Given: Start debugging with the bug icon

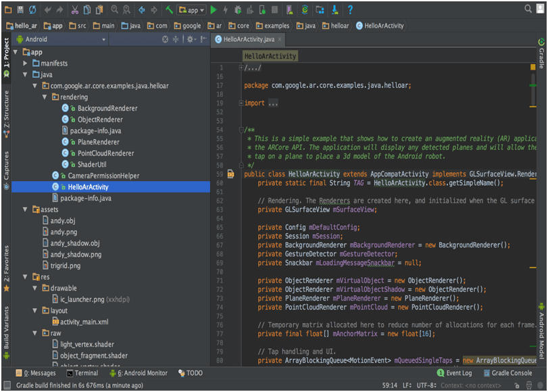Looking at the screenshot, I should click(238, 9).
